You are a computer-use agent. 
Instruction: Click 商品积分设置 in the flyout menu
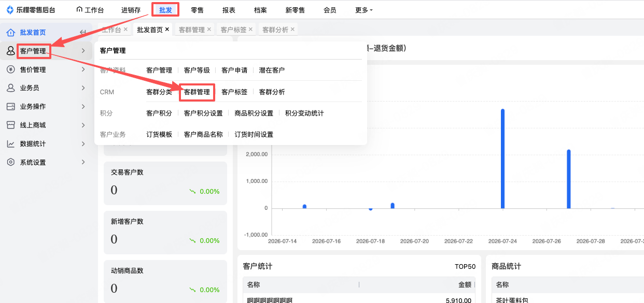coord(254,113)
